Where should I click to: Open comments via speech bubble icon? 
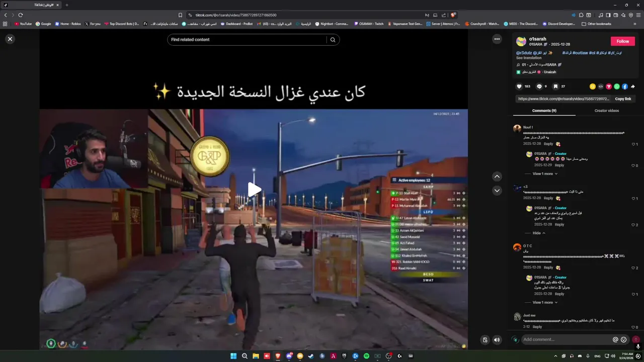(x=539, y=86)
